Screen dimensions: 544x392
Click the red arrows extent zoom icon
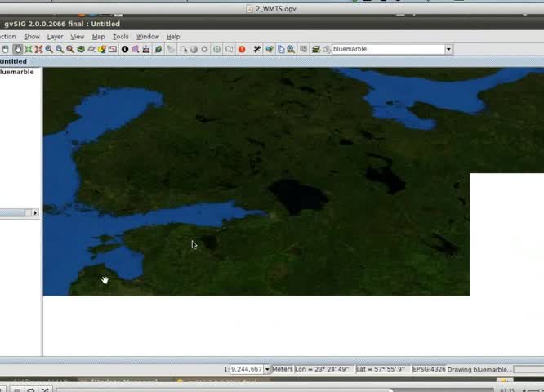click(x=38, y=49)
